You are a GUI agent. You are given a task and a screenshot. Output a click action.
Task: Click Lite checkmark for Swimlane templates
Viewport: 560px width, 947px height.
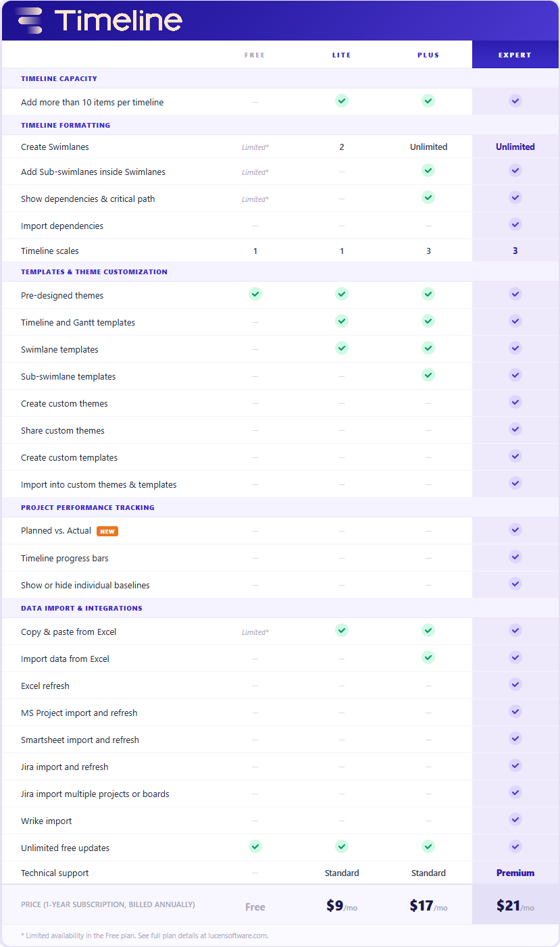(x=342, y=348)
